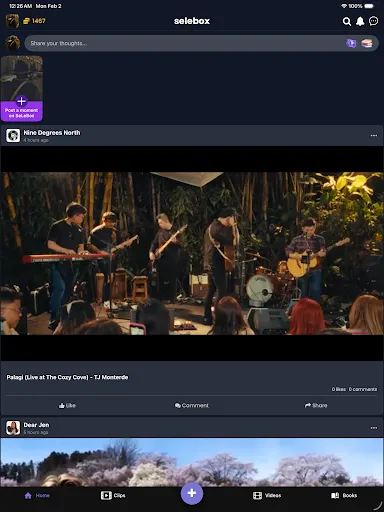Viewport: 384px width, 512px height.
Task: Play the Palagi live concert video
Action: pyautogui.click(x=192, y=253)
